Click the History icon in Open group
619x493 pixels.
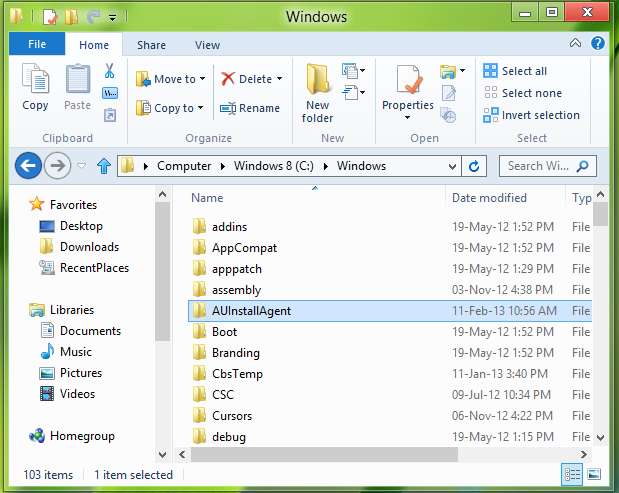[448, 115]
